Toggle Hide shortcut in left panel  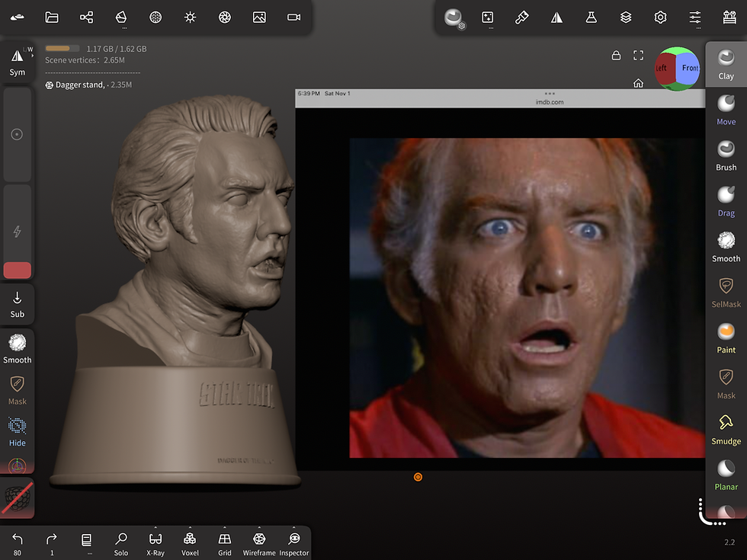pos(17,431)
